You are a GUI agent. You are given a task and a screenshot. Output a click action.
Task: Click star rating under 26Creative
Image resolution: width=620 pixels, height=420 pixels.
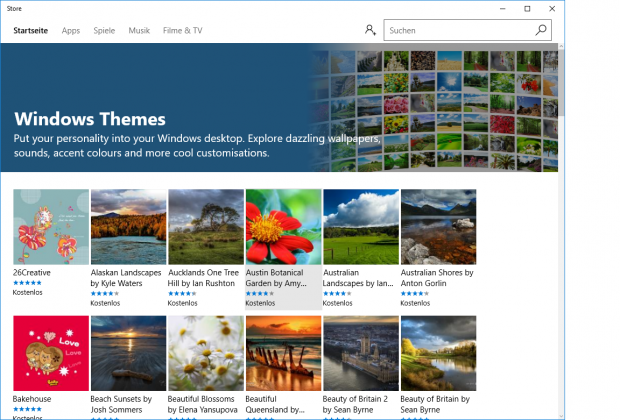tap(27, 282)
